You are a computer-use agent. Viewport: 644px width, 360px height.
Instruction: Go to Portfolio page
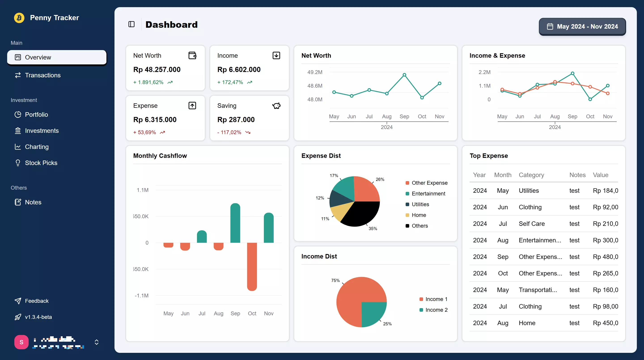point(57,114)
